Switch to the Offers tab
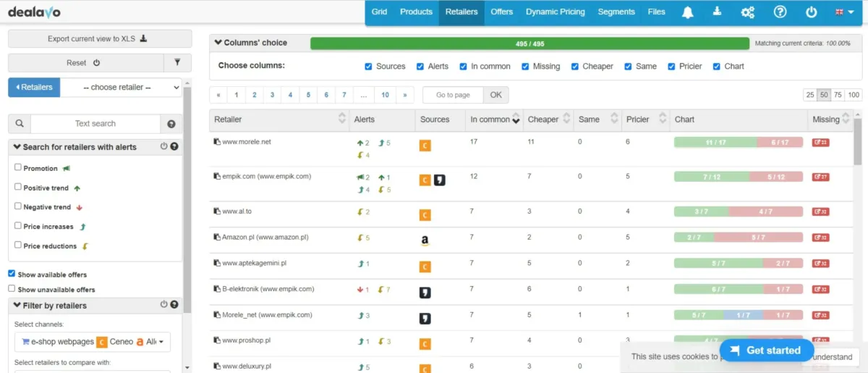This screenshot has height=373, width=868. (501, 12)
